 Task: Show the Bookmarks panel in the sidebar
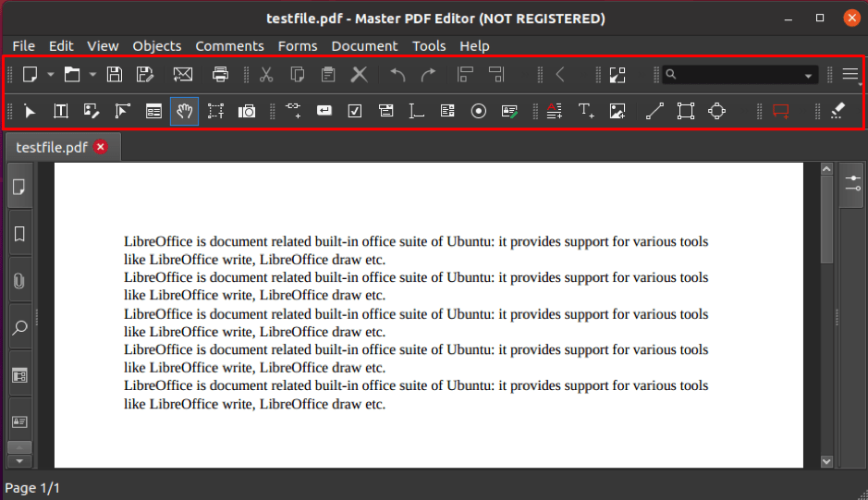click(x=19, y=234)
